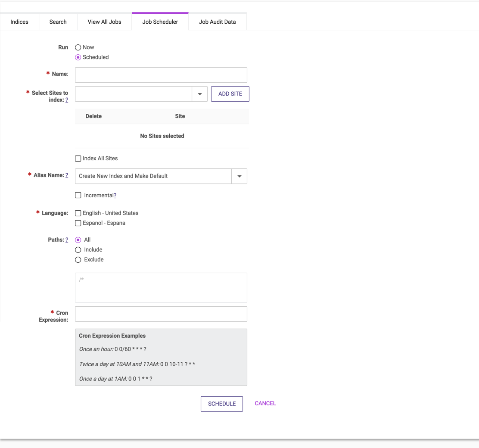
Task: Open the Job Audit Data tab
Action: pos(217,22)
